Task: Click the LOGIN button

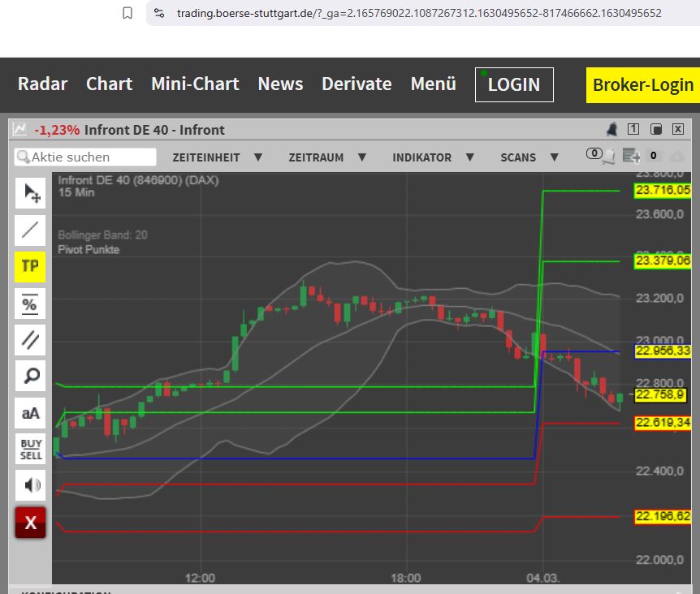Action: [513, 84]
